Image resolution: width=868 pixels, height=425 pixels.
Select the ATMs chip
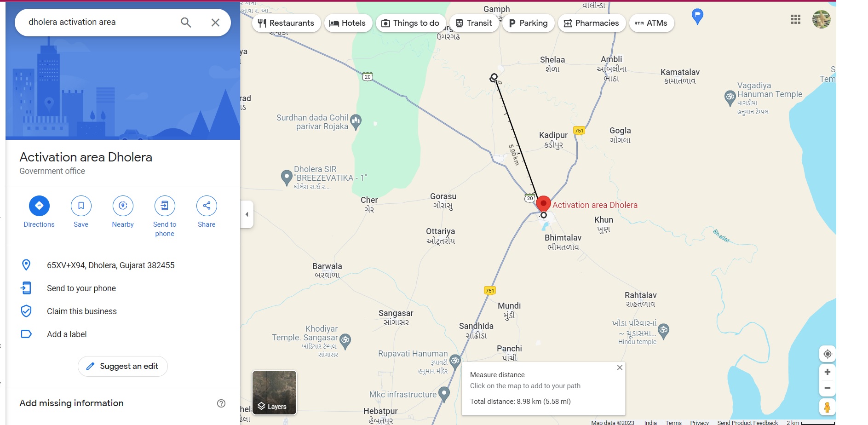651,23
